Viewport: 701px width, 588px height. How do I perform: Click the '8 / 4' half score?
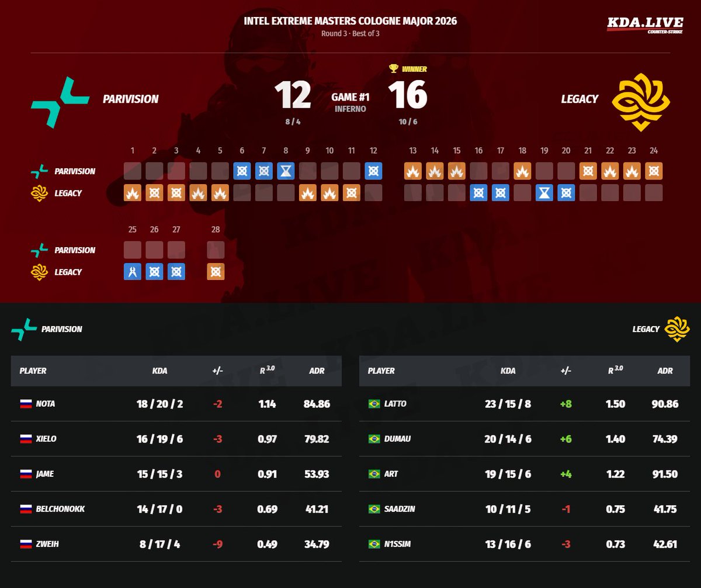click(293, 122)
